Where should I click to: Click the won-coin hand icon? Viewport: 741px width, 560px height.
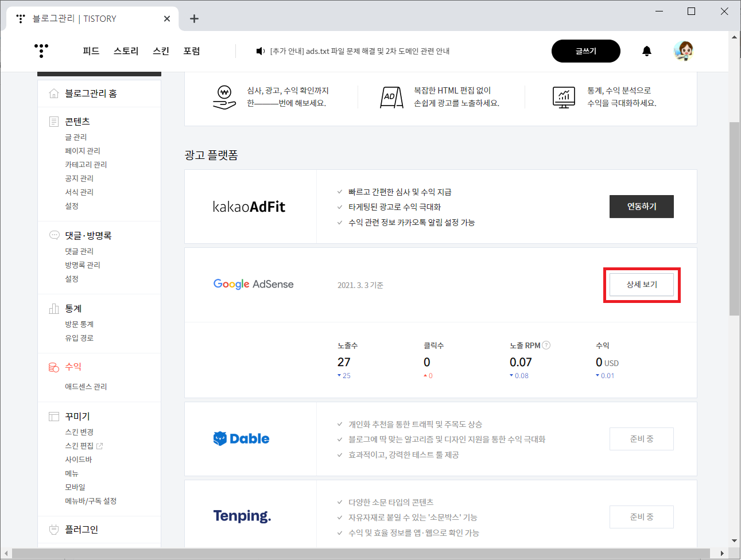(224, 97)
